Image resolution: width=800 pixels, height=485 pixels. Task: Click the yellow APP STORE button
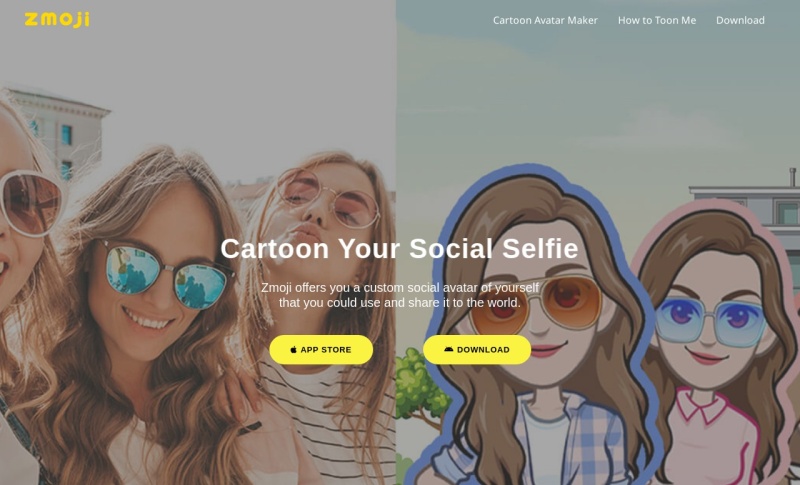(321, 350)
